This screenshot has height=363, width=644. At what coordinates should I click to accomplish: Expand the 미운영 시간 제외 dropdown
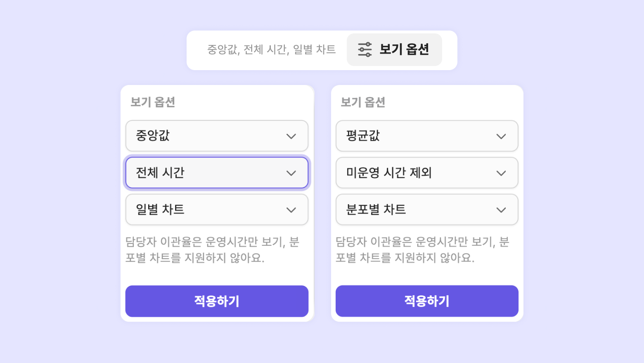pos(417,172)
